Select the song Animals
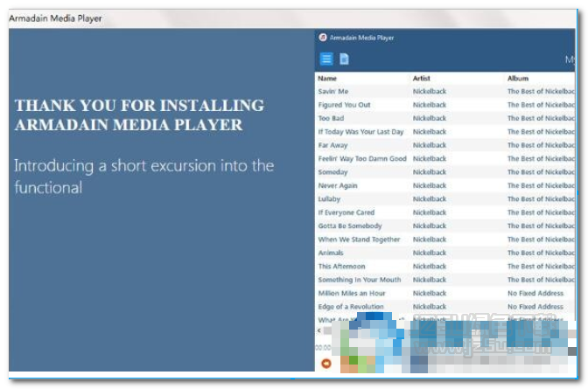 (331, 253)
